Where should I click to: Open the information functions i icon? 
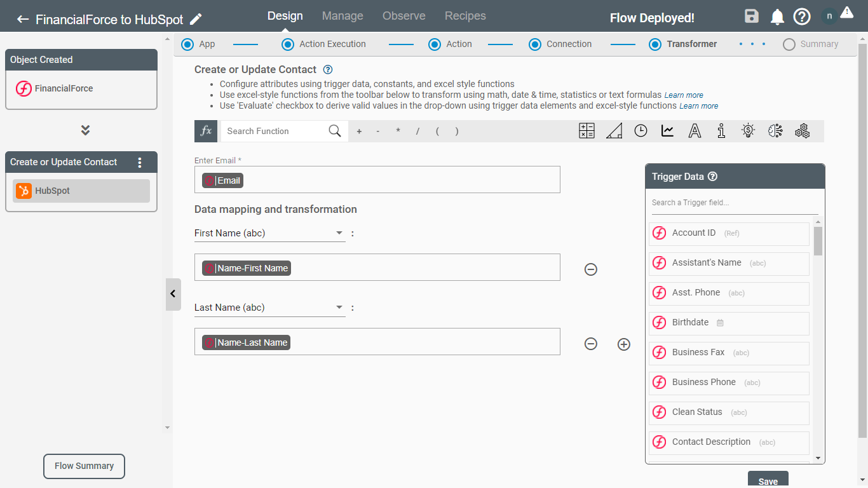tap(721, 131)
